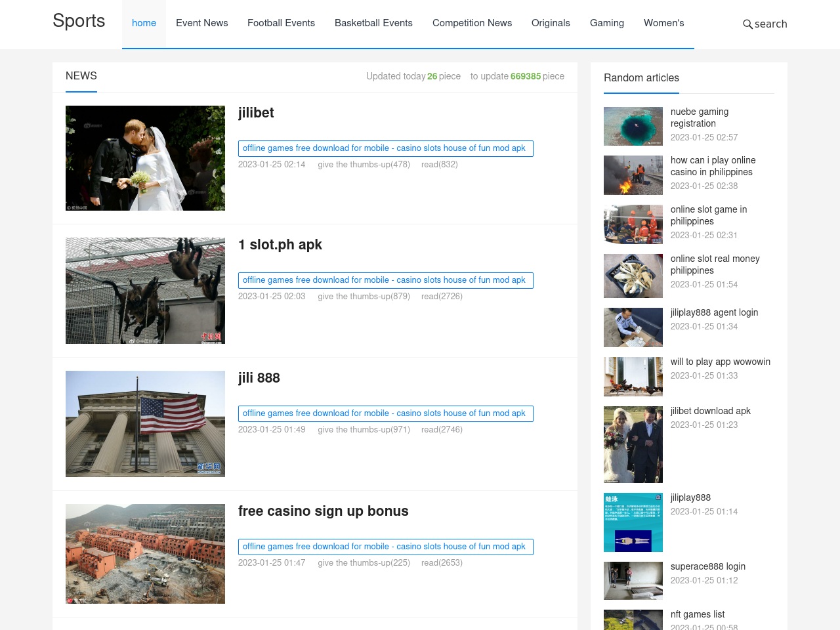Click thumbnail beside jiliplay888 agent login

click(x=633, y=327)
